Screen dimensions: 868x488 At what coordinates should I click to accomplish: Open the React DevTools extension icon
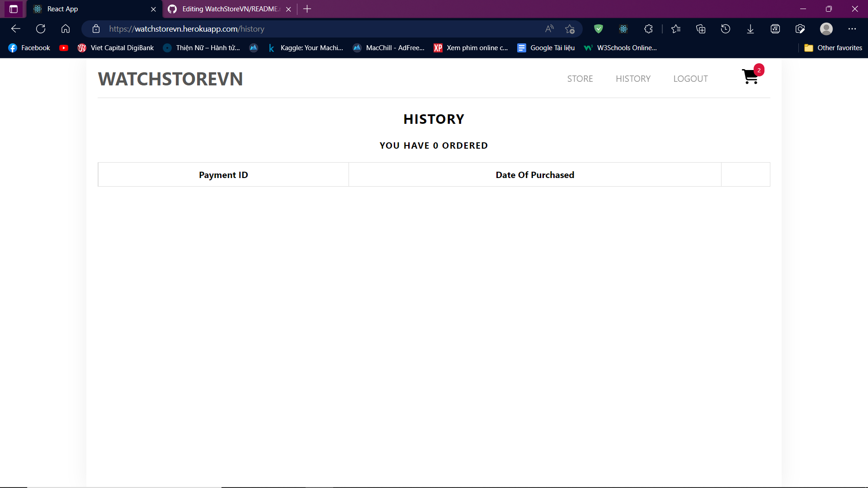tap(624, 28)
